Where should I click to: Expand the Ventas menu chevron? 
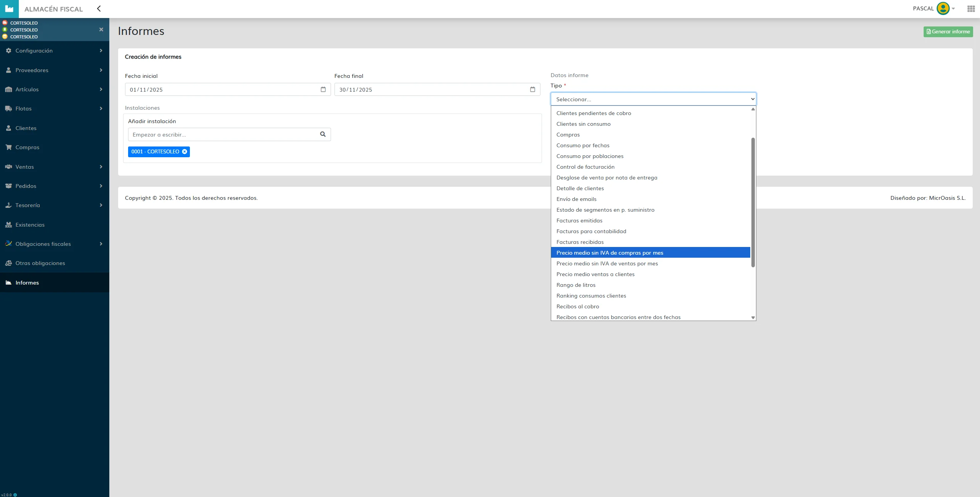(x=101, y=167)
